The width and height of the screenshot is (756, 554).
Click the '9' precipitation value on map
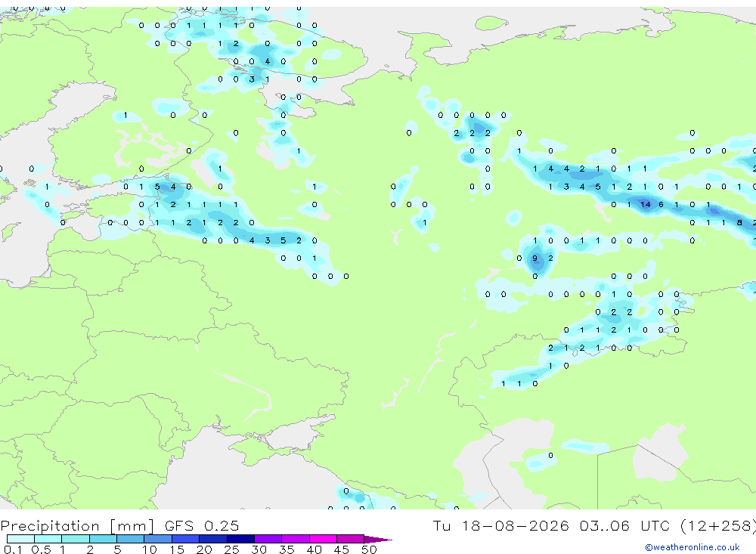click(534, 258)
